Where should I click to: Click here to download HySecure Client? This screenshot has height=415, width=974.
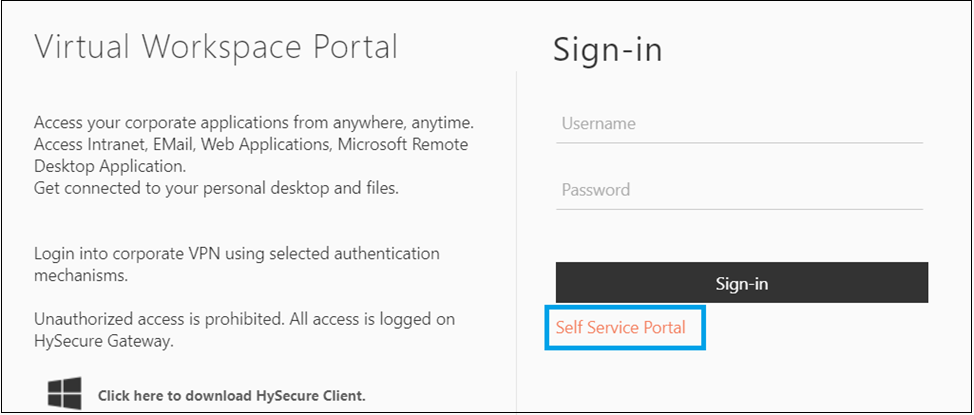[232, 396]
